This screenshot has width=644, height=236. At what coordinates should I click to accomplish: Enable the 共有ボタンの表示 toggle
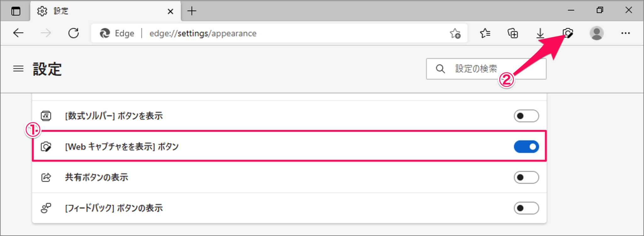point(526,177)
